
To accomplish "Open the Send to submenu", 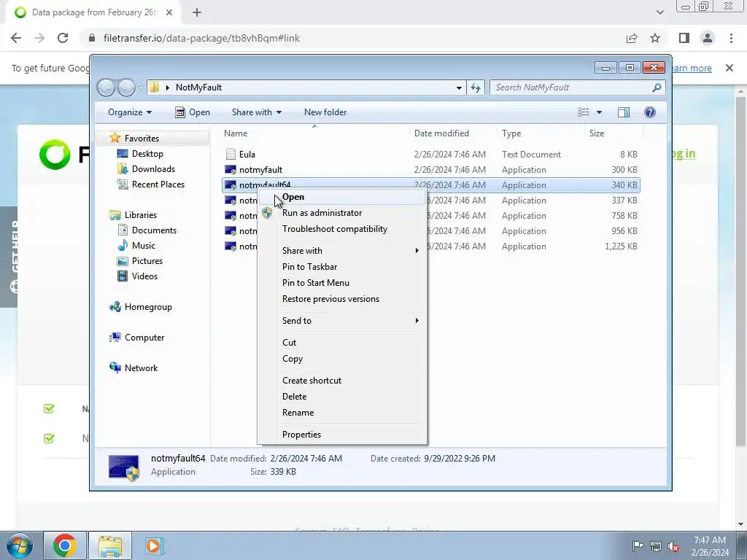I will tap(341, 321).
